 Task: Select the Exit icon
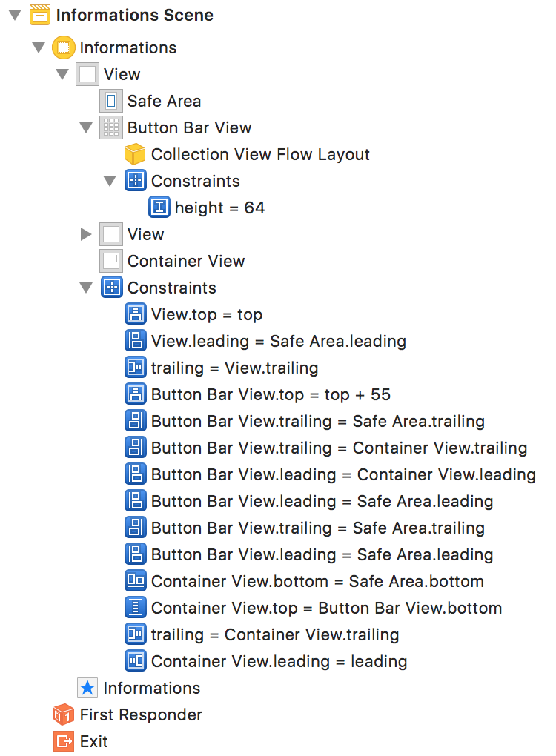64,741
